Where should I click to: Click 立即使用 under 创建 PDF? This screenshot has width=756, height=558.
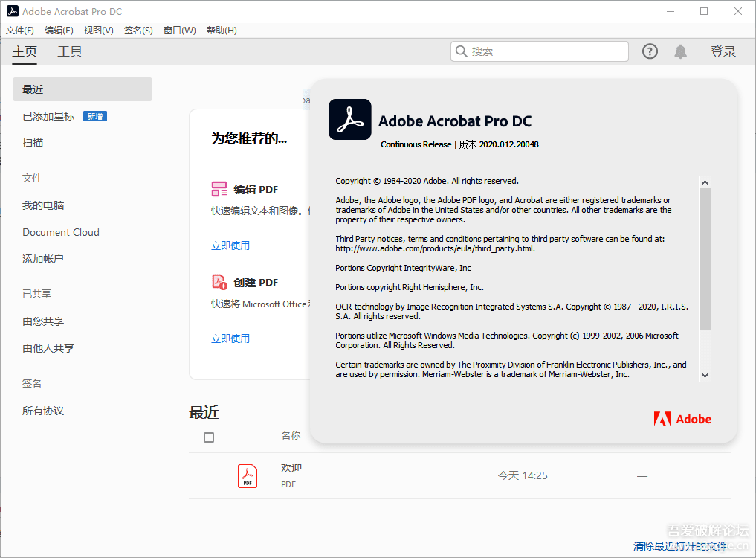[x=230, y=339]
